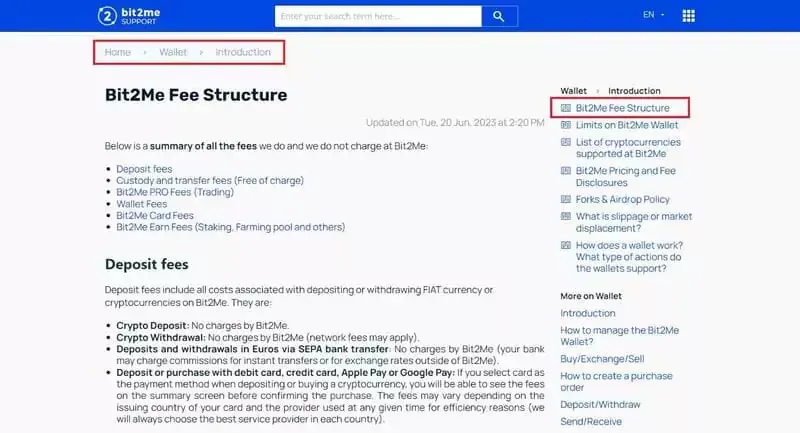Image resolution: width=800 pixels, height=433 pixels.
Task: Click article icon beside List of cryptocurrencies
Action: pyautogui.click(x=566, y=142)
